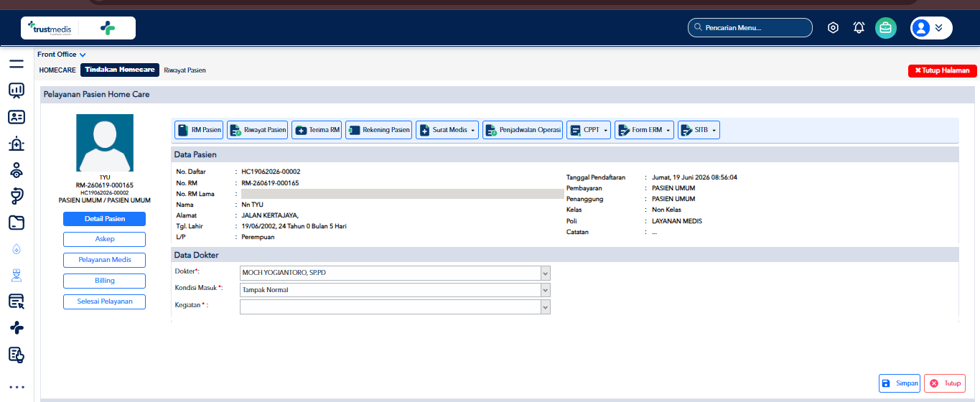Click the patient avatar photo

[x=105, y=143]
